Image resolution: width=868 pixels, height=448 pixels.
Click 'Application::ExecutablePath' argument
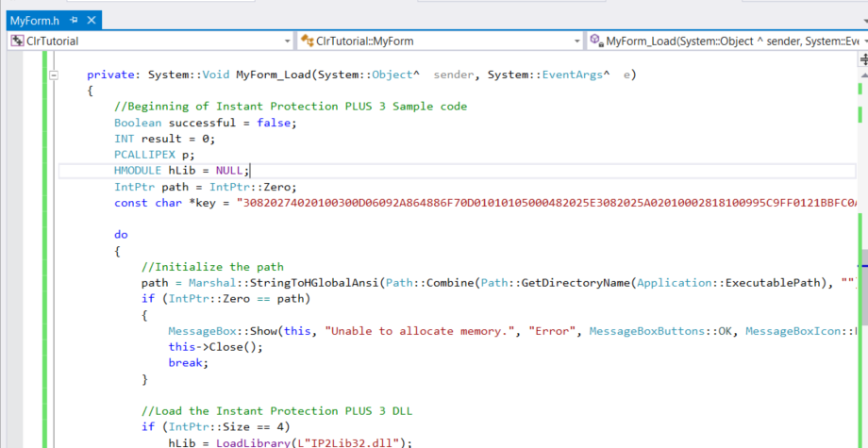(x=729, y=283)
